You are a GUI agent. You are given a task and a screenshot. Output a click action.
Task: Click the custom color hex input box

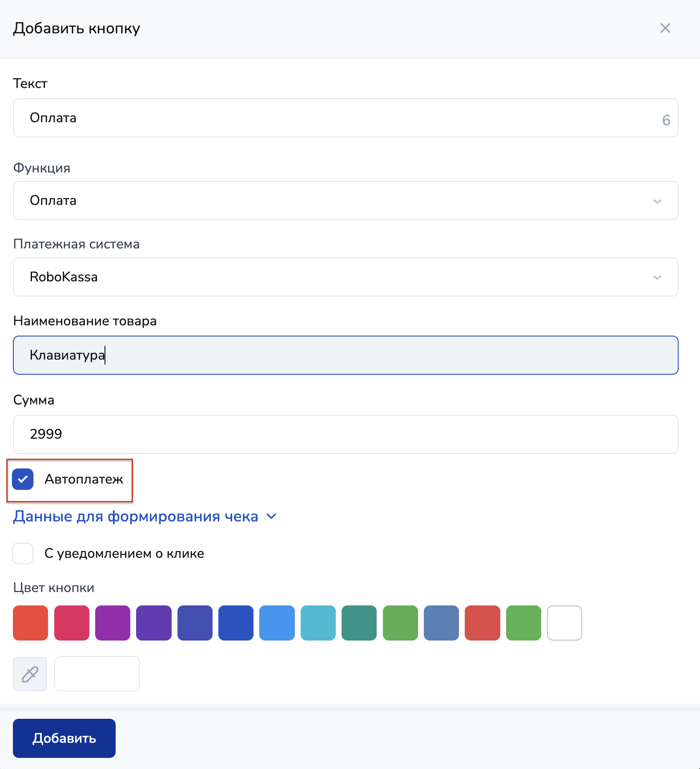[x=97, y=674]
